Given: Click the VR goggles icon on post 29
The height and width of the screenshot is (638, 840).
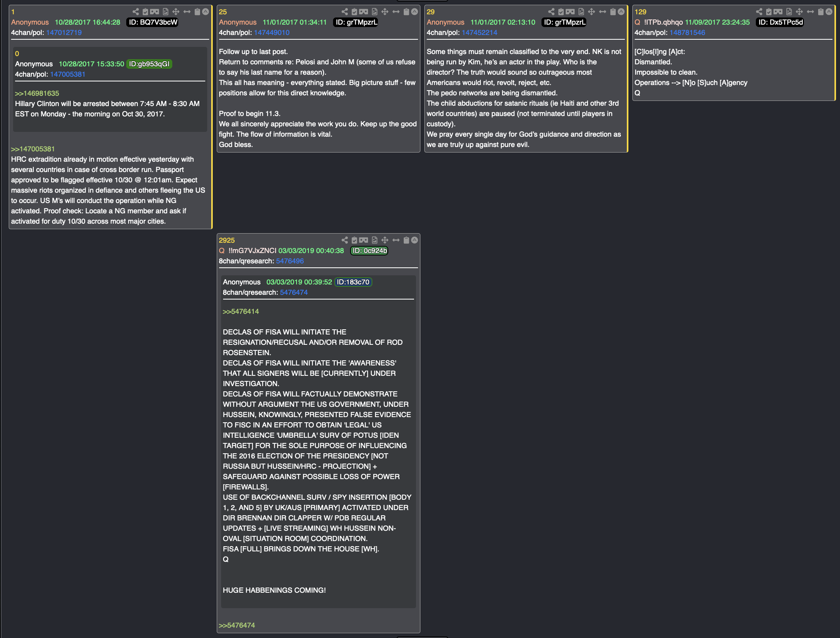Looking at the screenshot, I should 570,12.
